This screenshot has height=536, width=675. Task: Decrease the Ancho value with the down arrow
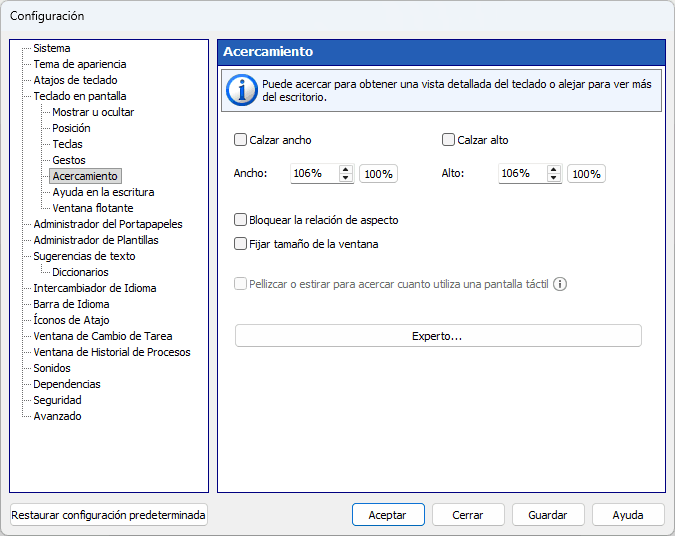pyautogui.click(x=346, y=177)
